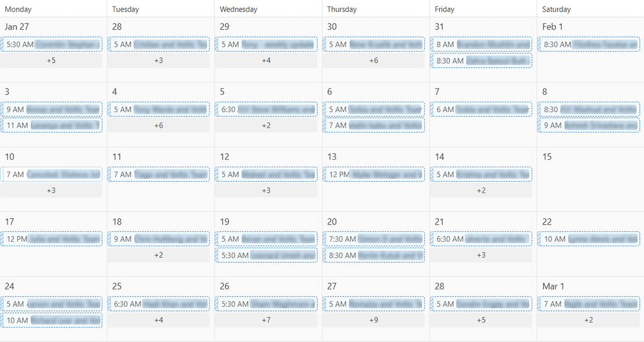Select the Feb 1 date label
This screenshot has height=342, width=644.
[x=552, y=27]
